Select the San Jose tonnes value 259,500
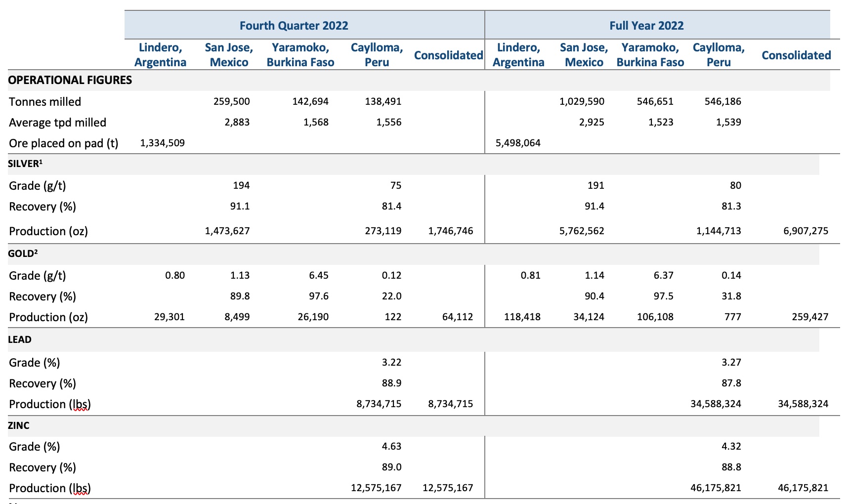 coord(232,102)
